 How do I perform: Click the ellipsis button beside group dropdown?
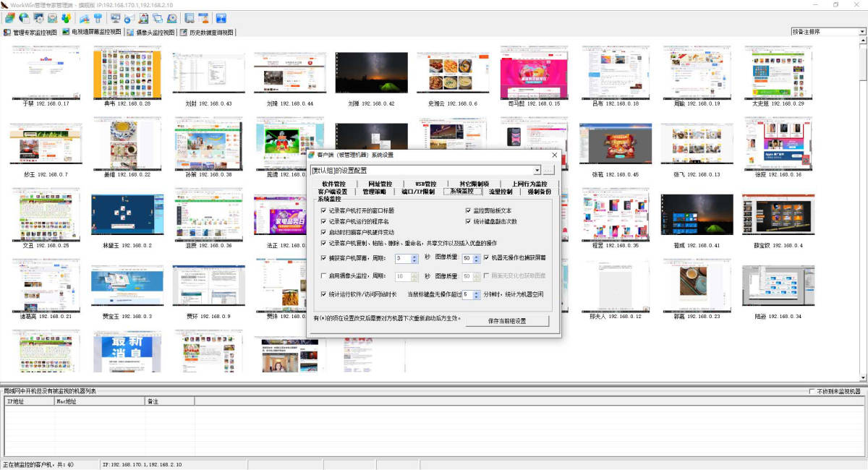(x=549, y=170)
